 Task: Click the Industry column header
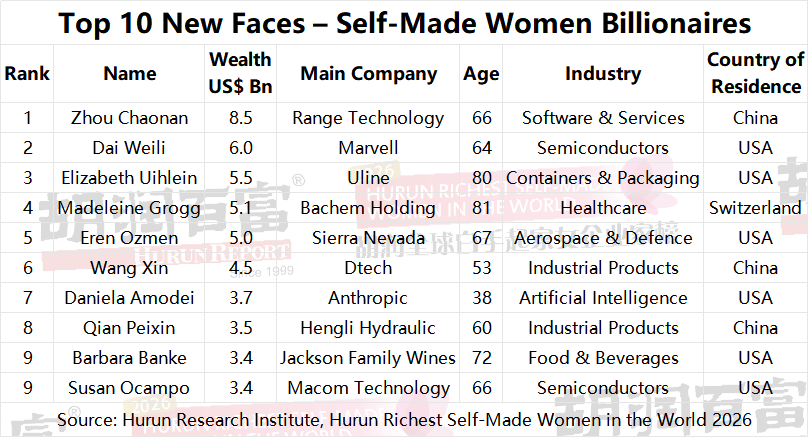pyautogui.click(x=603, y=73)
